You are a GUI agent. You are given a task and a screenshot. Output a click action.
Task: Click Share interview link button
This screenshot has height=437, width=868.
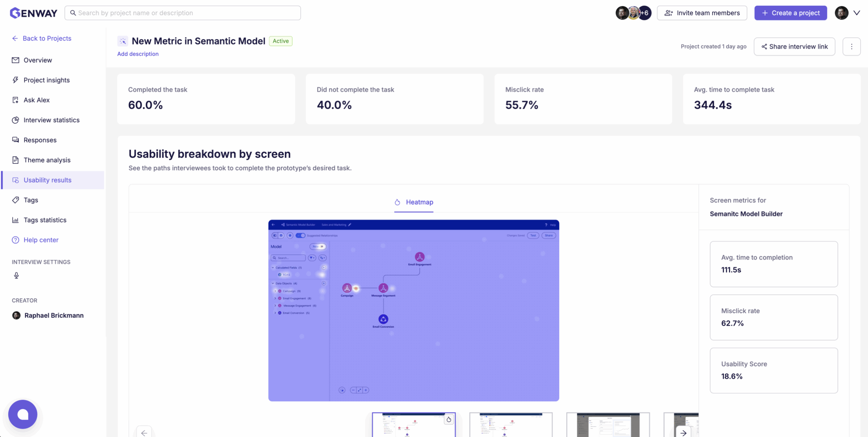coord(794,47)
